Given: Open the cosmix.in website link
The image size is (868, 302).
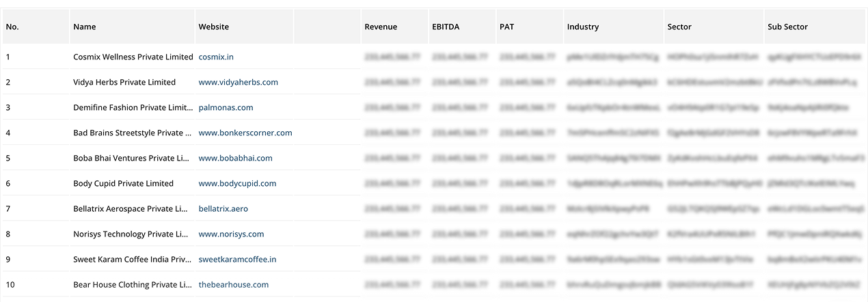Looking at the screenshot, I should (216, 57).
